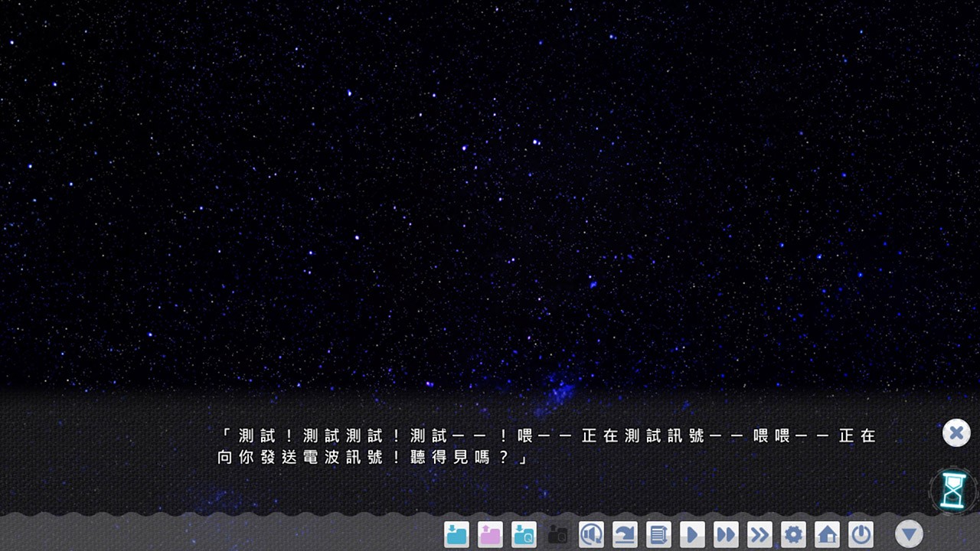The image size is (980, 551).
Task: Toggle skip mode with the double chevron
Action: [x=759, y=535]
